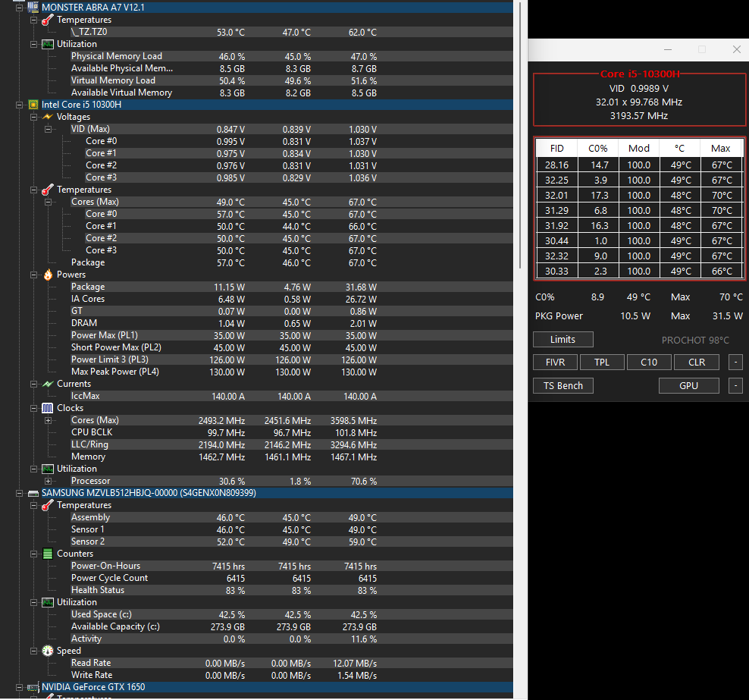749x700 pixels.
Task: Click the Utilization icon above the Processor row
Action: 47,469
